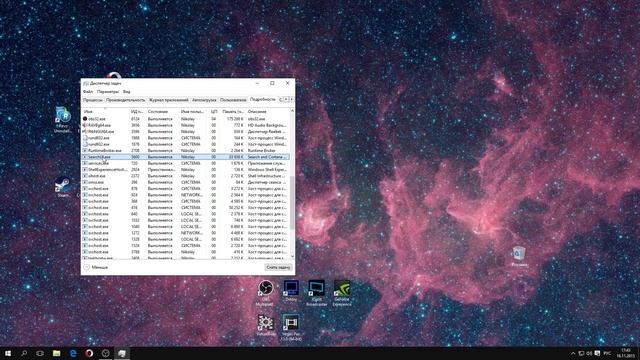Switch the РУС input language indicator
The width and height of the screenshot is (640, 360).
click(x=607, y=353)
